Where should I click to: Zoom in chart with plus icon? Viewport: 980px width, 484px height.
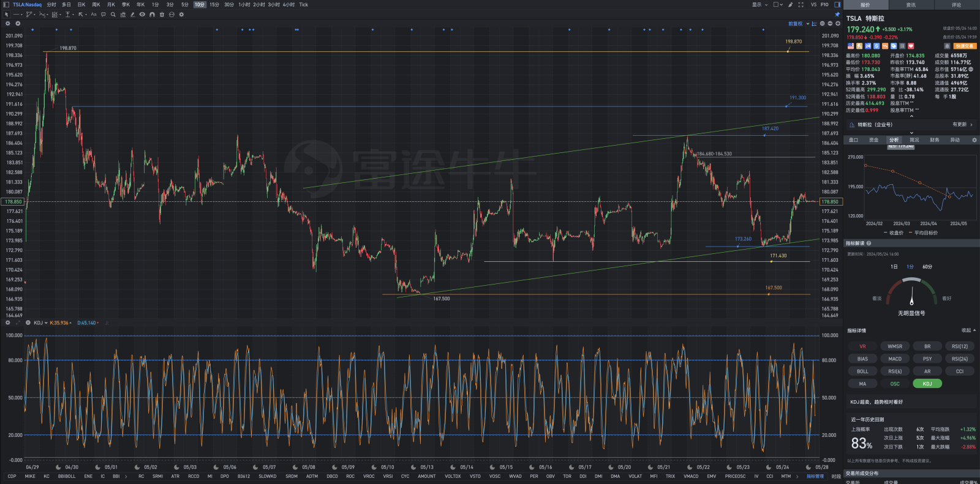pyautogui.click(x=838, y=23)
